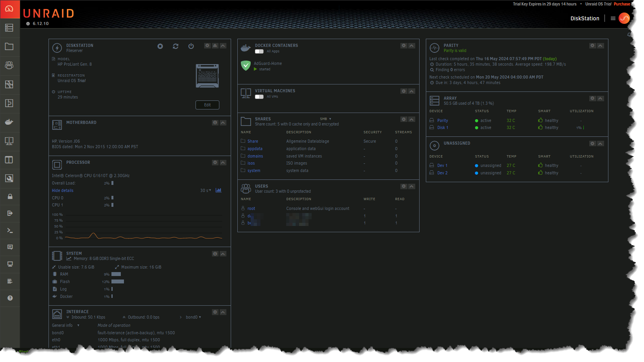Collapse the Motherboard panel

pos(223,122)
